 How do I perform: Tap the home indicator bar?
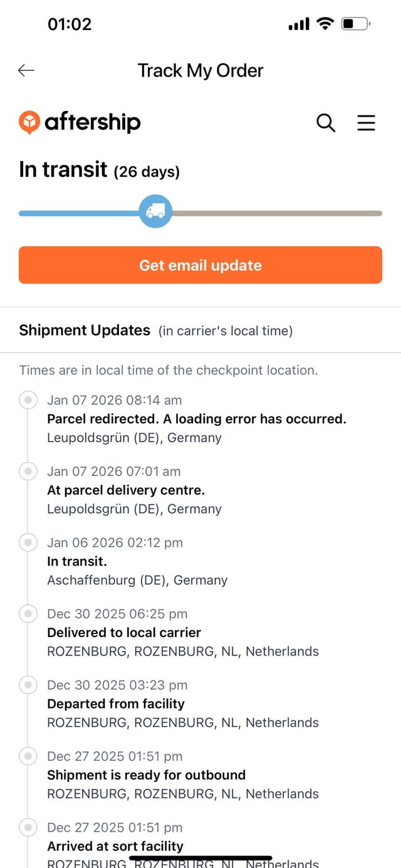click(200, 857)
